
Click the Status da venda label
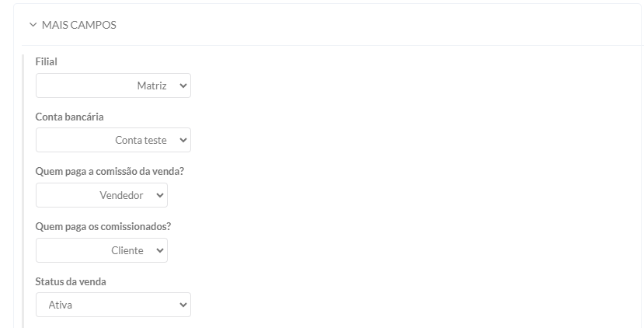pyautogui.click(x=71, y=281)
